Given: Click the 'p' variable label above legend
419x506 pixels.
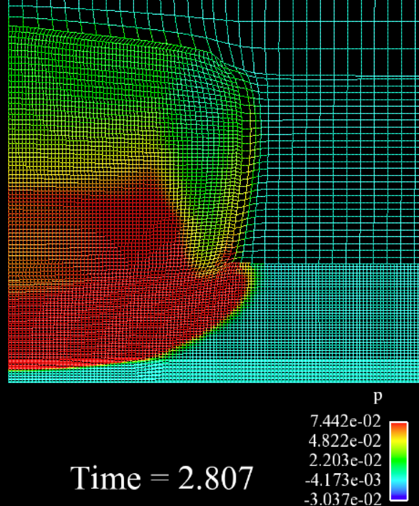Looking at the screenshot, I should (x=377, y=397).
